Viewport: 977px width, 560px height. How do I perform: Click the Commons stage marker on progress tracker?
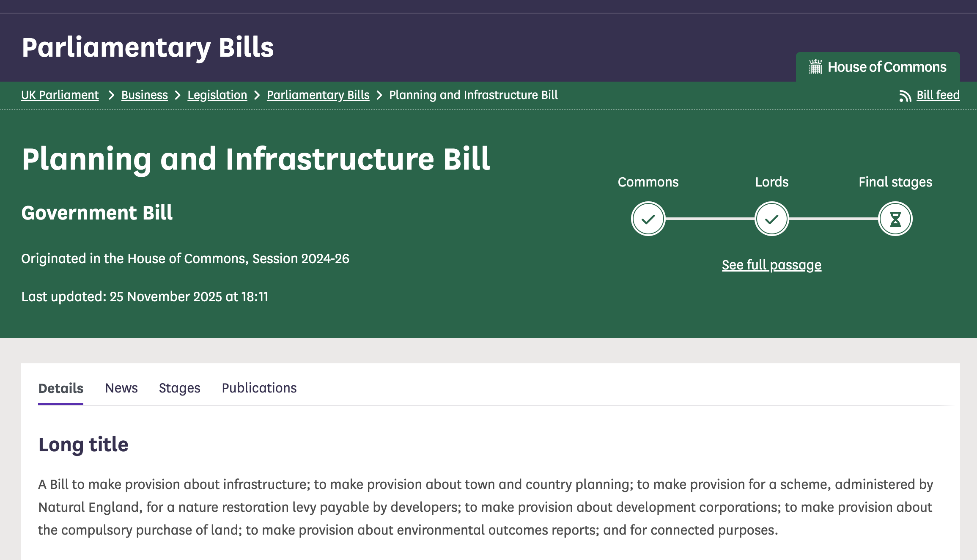(x=648, y=219)
